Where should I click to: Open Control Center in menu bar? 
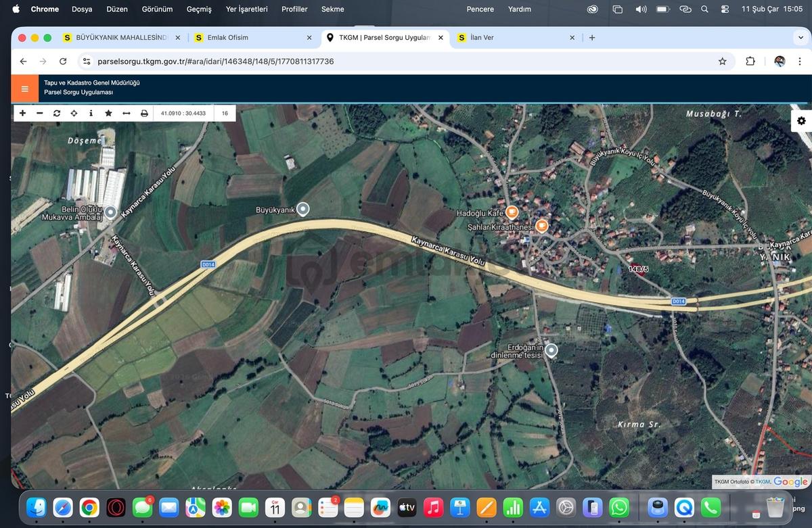(x=725, y=9)
